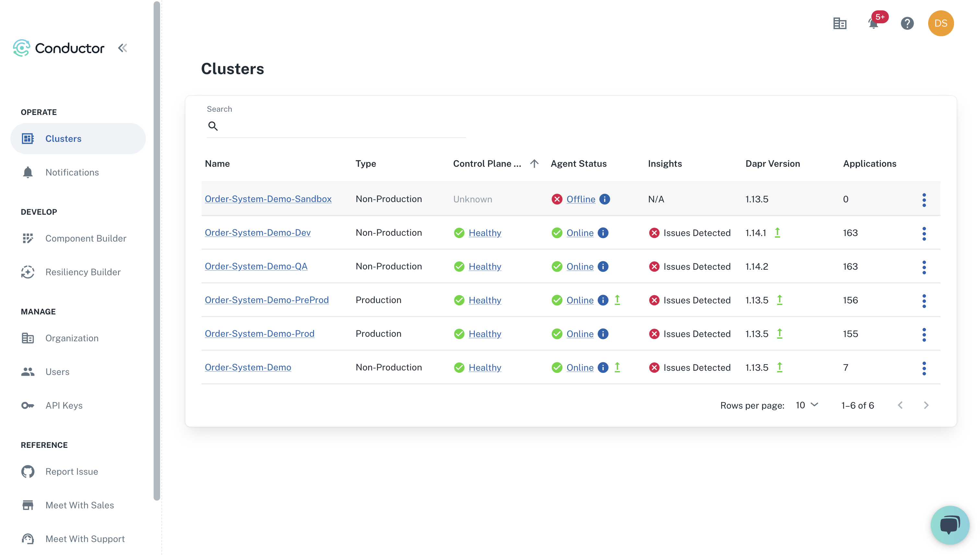Open the help question mark icon

(x=907, y=23)
